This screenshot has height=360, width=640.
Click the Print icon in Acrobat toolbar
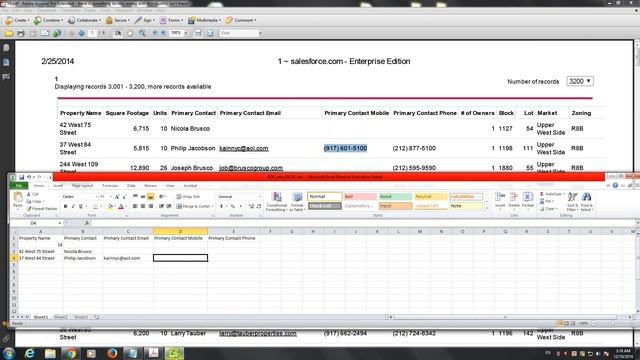coord(21,33)
